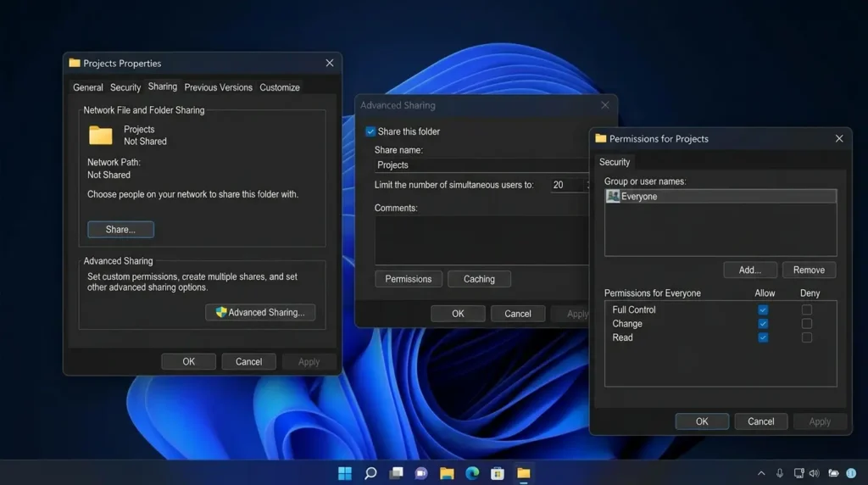
Task: Open Advanced Sharing... button
Action: pyautogui.click(x=260, y=312)
